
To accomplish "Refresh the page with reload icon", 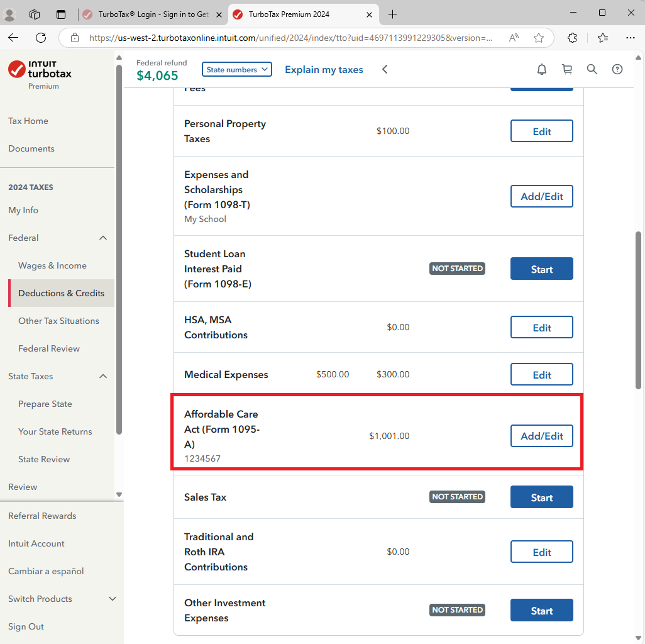I will coord(41,38).
